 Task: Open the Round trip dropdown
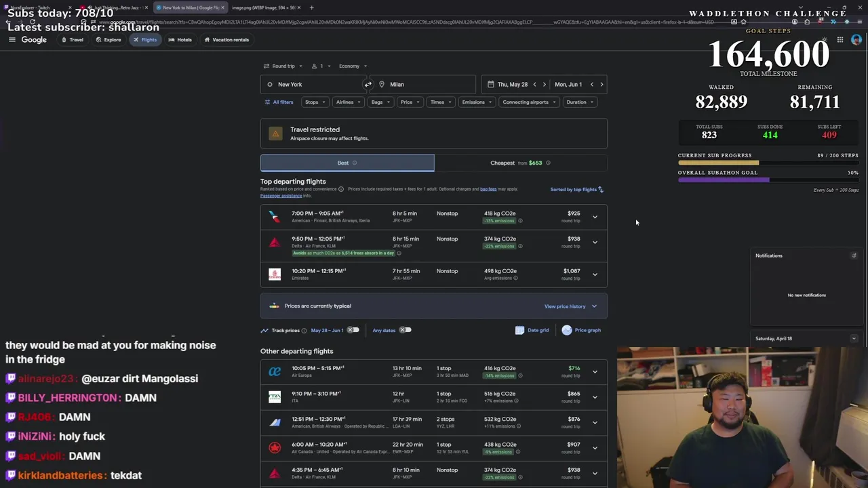coord(283,66)
